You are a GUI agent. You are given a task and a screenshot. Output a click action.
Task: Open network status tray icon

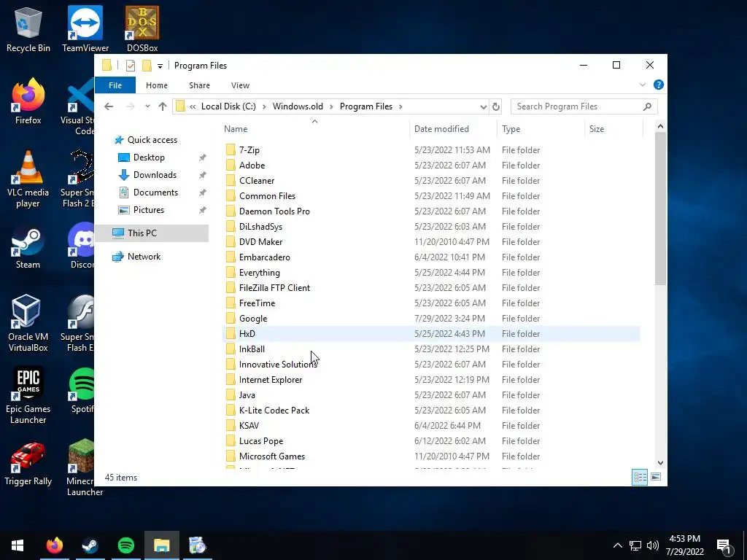(x=635, y=545)
